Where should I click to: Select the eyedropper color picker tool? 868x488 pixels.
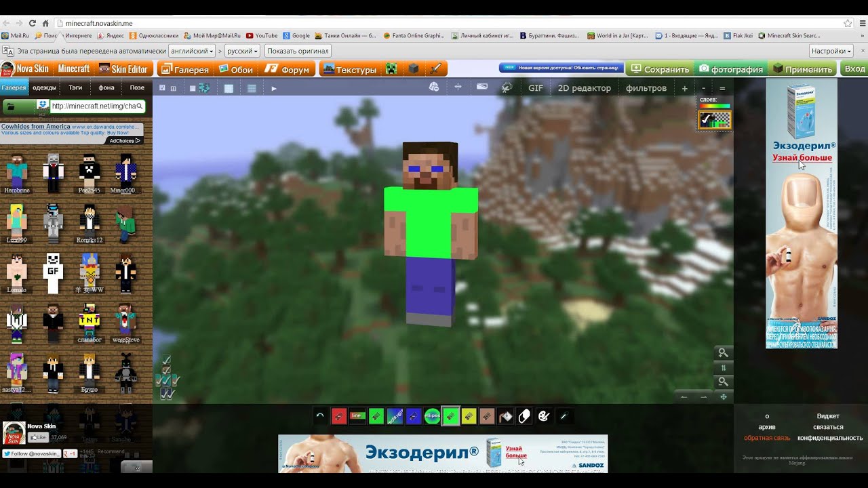click(x=563, y=417)
